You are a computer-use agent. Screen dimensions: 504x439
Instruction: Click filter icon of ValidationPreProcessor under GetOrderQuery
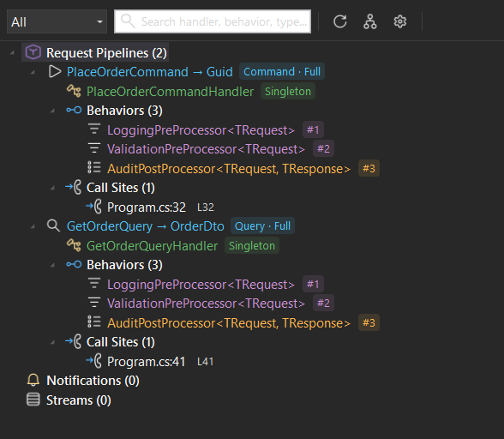tap(94, 303)
